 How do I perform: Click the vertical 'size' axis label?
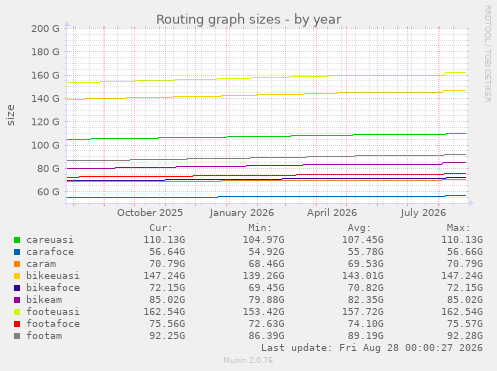[11, 115]
